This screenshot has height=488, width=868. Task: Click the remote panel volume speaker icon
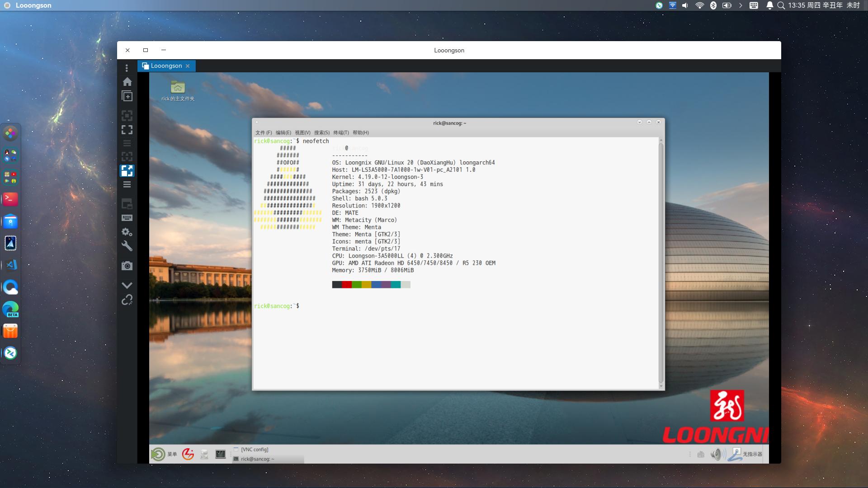click(716, 454)
